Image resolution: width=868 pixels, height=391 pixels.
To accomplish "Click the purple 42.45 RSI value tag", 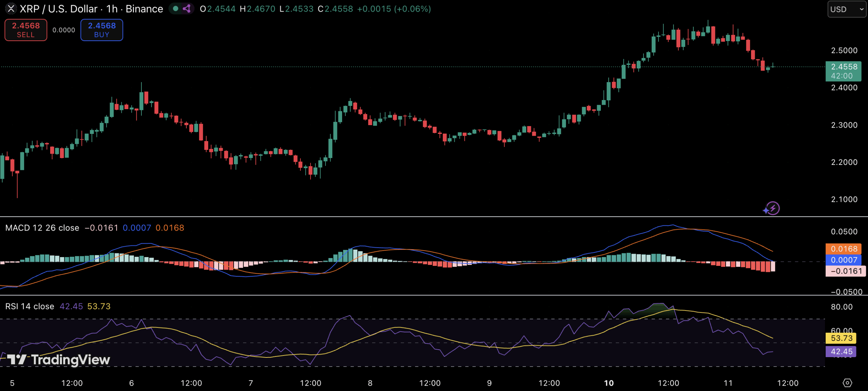I will pyautogui.click(x=841, y=351).
